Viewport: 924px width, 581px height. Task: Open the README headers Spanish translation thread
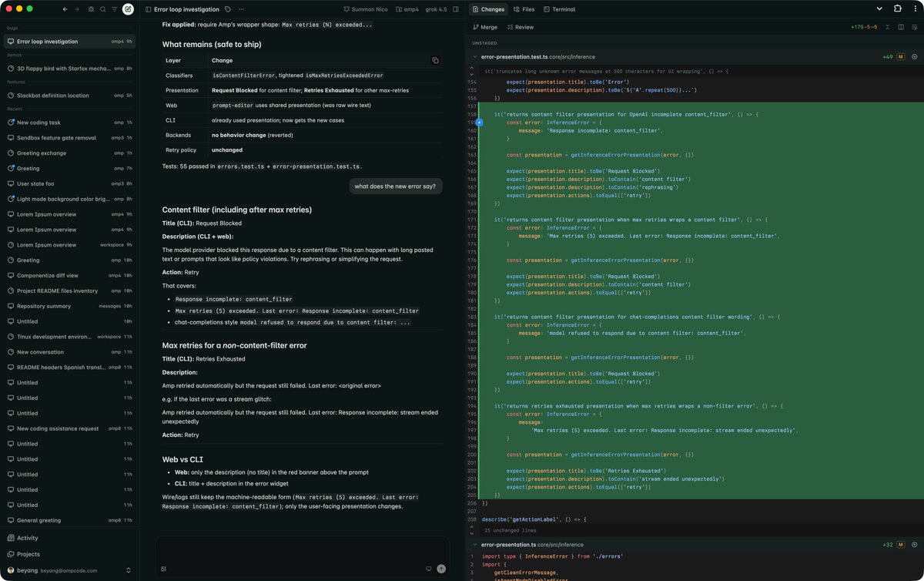click(x=69, y=367)
